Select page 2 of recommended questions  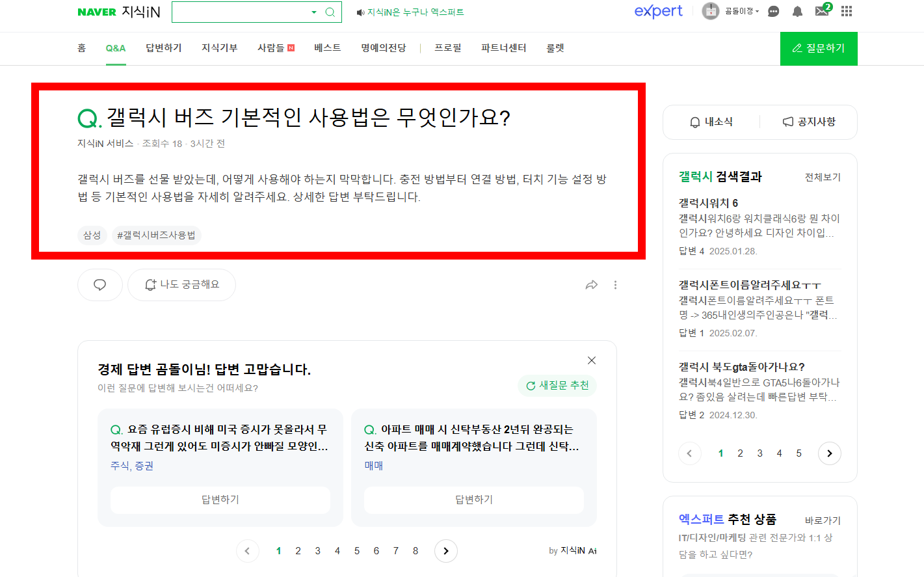point(298,551)
